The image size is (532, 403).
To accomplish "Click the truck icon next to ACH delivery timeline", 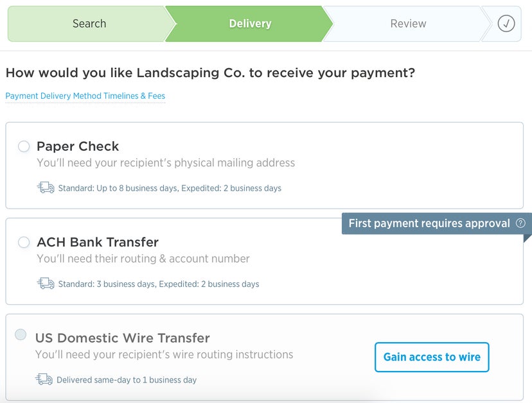I will (x=45, y=283).
